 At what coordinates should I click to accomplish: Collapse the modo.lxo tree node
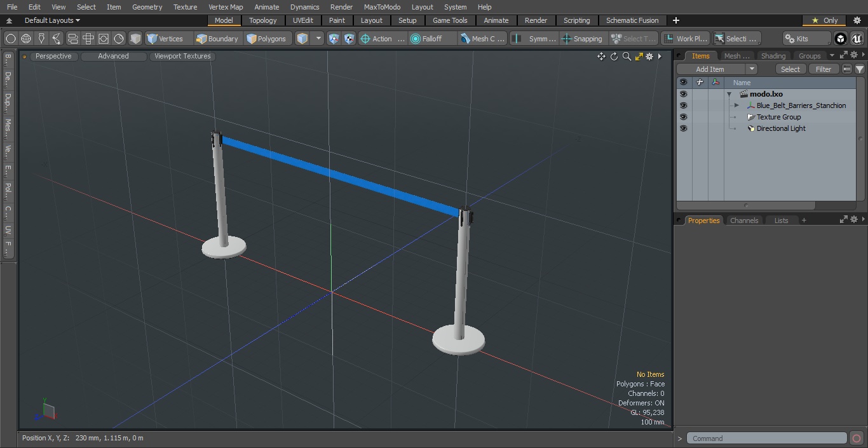(729, 94)
